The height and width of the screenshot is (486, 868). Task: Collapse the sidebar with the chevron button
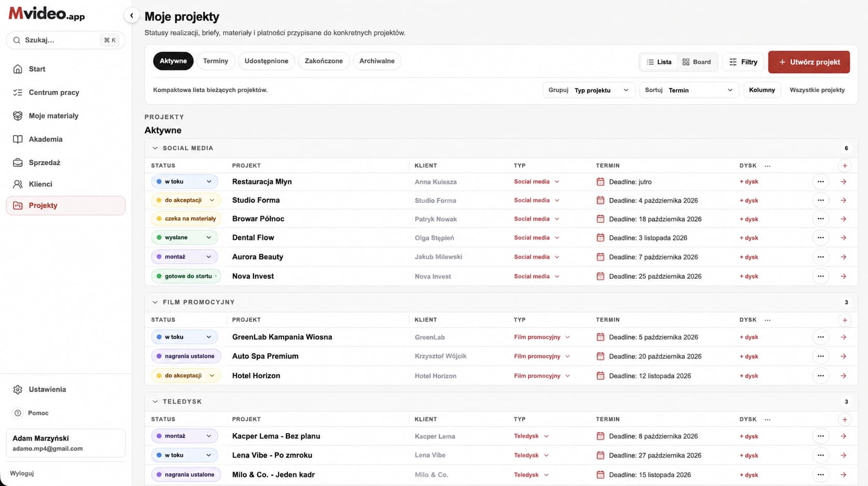[x=131, y=16]
